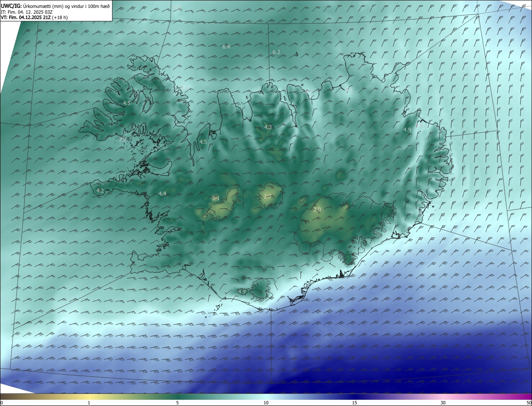Click the 'VT: Fim. 04.12.2025 21Z (+18 h)' line
The height and width of the screenshot is (406, 532).
pos(34,17)
